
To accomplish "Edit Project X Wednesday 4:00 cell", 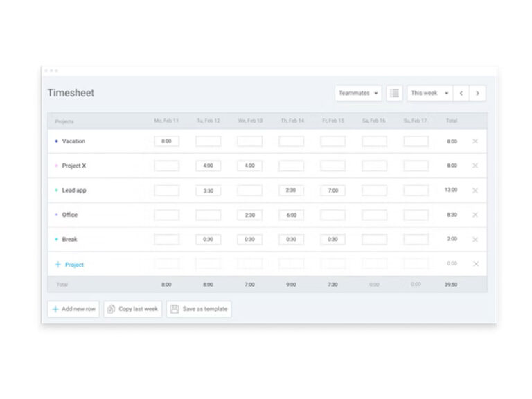I will click(249, 166).
